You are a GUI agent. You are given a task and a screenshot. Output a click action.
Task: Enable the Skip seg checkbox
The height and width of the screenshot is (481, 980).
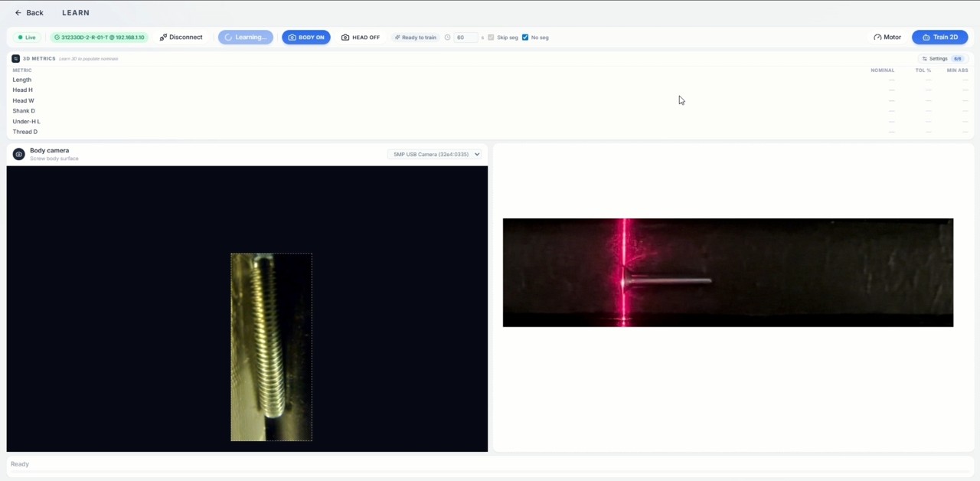[x=491, y=37]
